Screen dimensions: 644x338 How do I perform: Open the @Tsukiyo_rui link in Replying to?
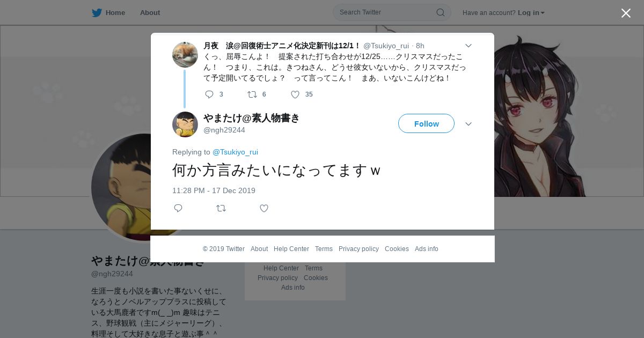click(235, 152)
